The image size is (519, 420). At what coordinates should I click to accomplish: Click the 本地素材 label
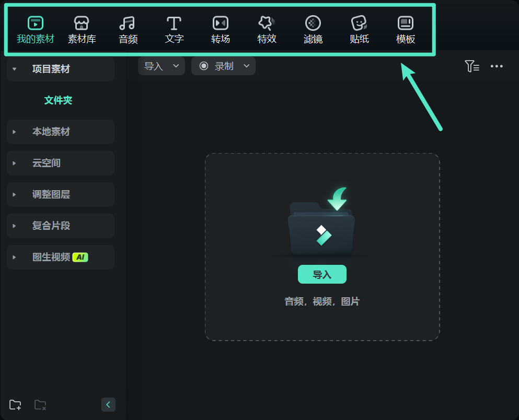tap(51, 132)
